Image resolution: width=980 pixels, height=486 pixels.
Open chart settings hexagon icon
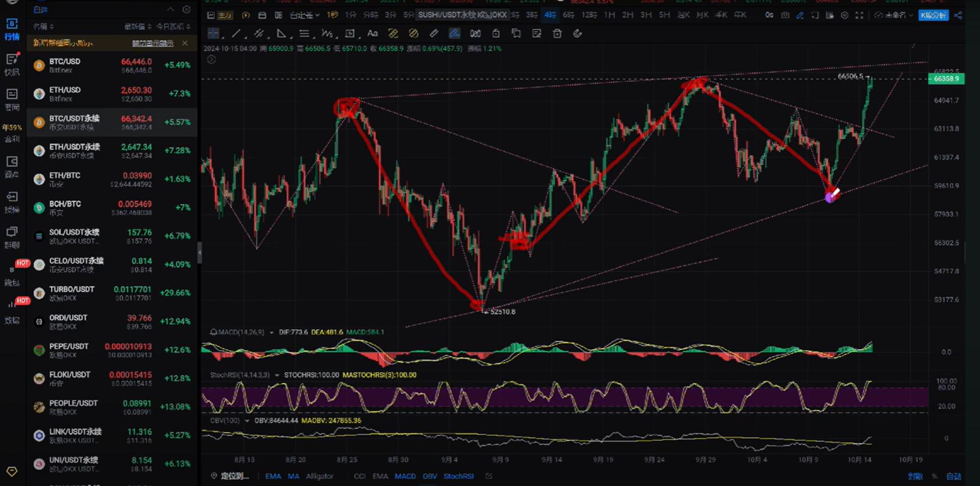pyautogui.click(x=845, y=15)
